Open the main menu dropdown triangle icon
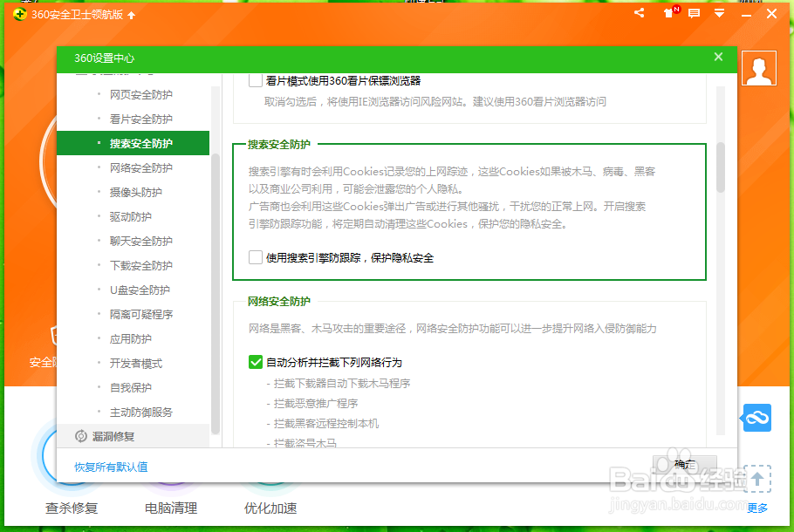Screen dimensions: 794x532 [719, 14]
